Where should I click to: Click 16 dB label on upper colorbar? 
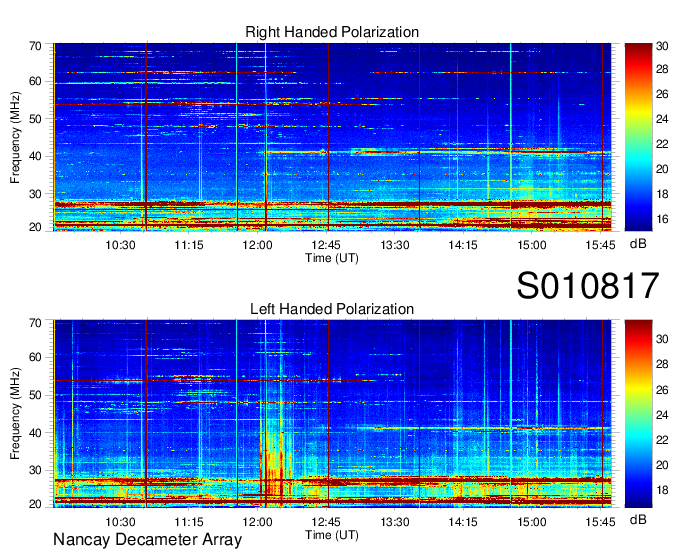pyautogui.click(x=662, y=219)
